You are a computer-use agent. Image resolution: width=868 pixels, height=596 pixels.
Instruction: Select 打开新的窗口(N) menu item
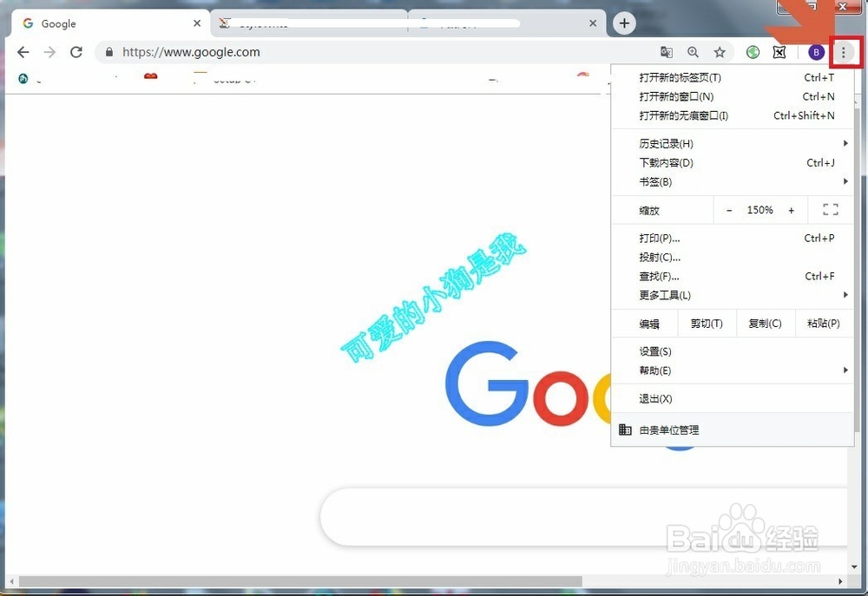(732, 96)
